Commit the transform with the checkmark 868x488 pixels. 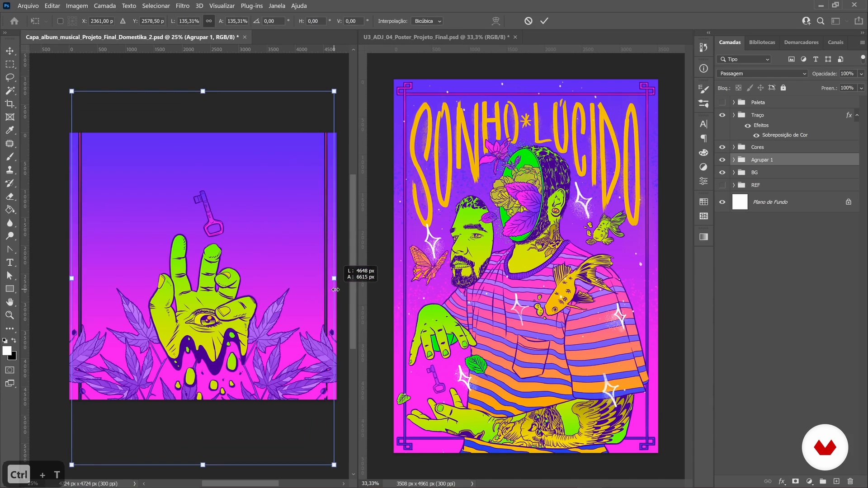(x=544, y=21)
